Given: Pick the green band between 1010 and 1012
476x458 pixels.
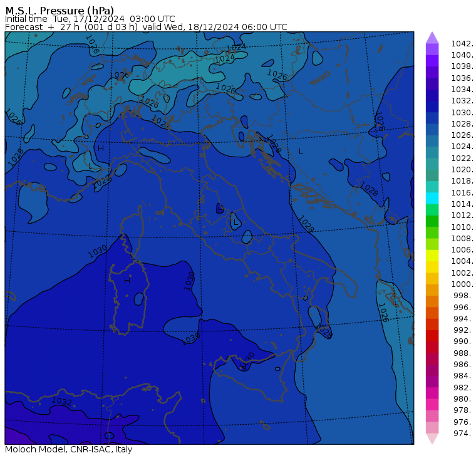Looking at the screenshot, I should (432, 221).
